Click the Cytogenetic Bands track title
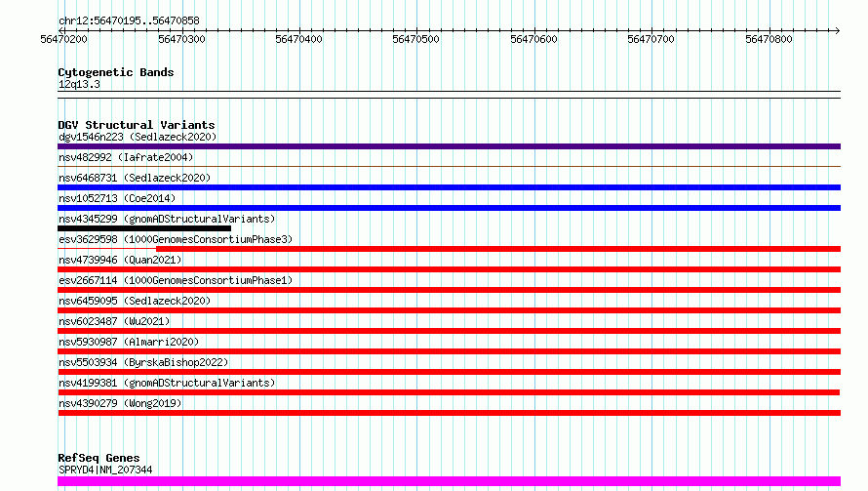Image resolution: width=868 pixels, height=491 pixels. click(116, 72)
